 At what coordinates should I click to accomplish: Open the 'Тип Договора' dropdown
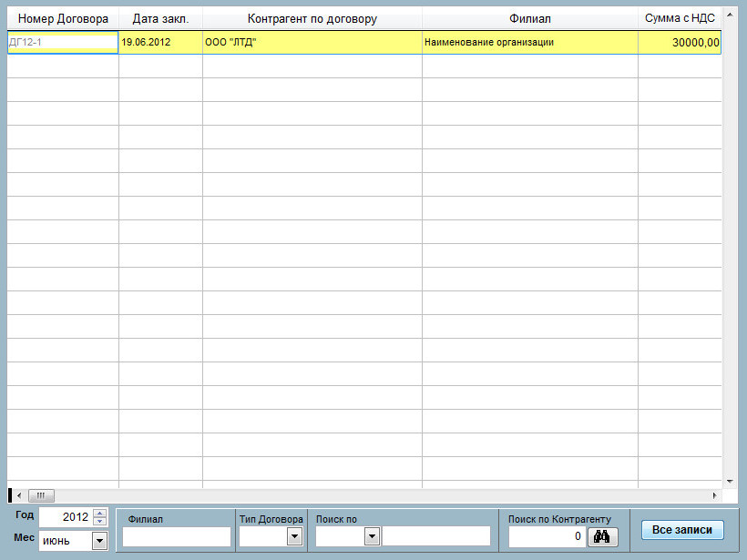(x=295, y=536)
